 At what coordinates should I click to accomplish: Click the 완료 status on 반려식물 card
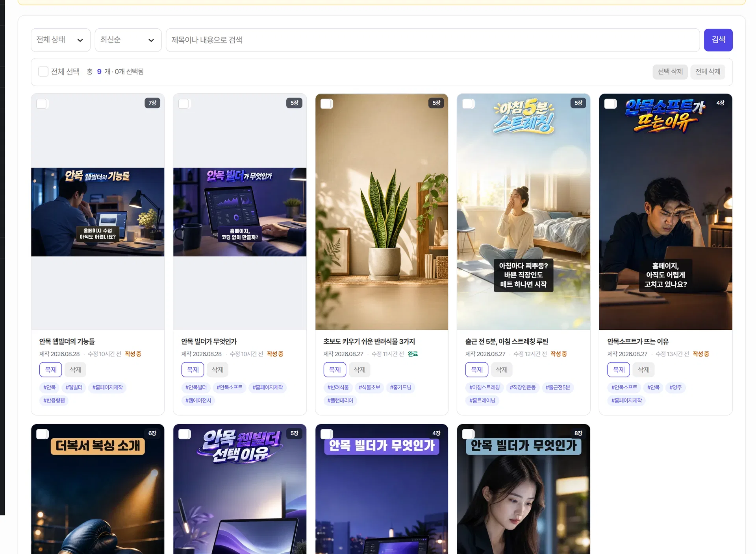pos(413,354)
